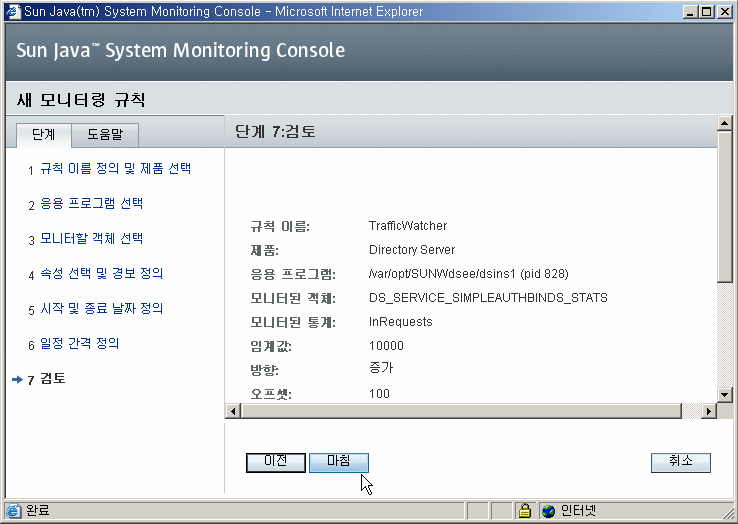Click the vertical scrollbar thumb
The image size is (738, 524).
click(x=725, y=206)
